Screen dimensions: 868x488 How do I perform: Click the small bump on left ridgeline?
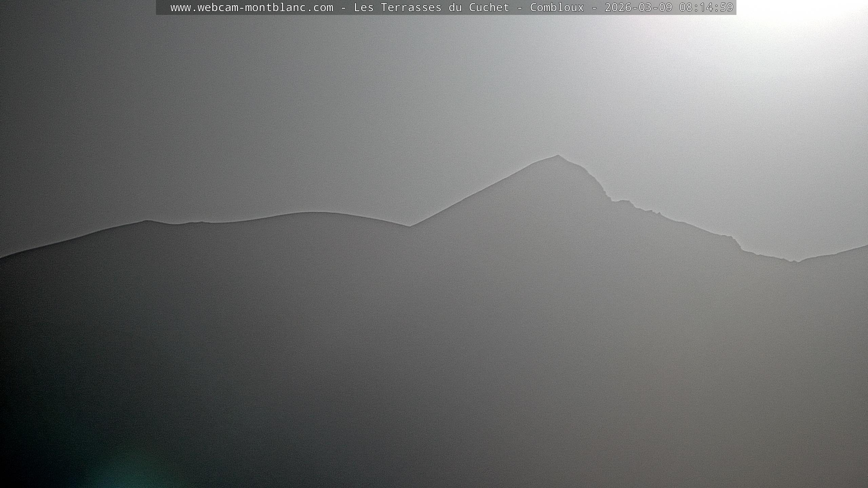pyautogui.click(x=146, y=221)
